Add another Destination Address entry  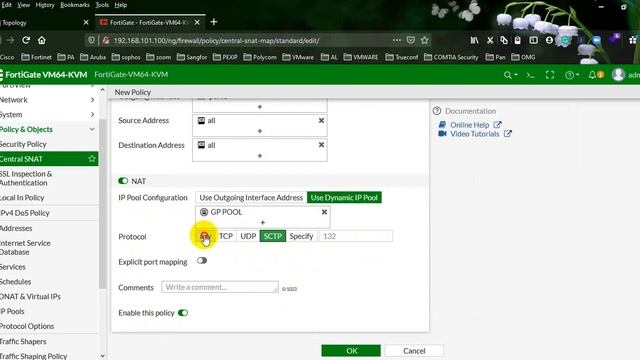(260, 156)
